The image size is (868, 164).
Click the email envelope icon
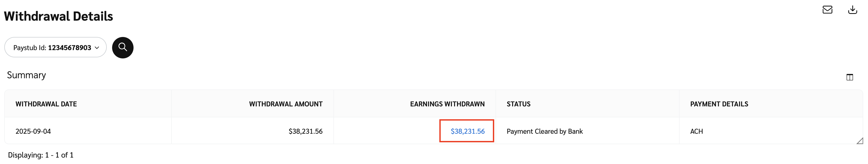click(x=827, y=10)
